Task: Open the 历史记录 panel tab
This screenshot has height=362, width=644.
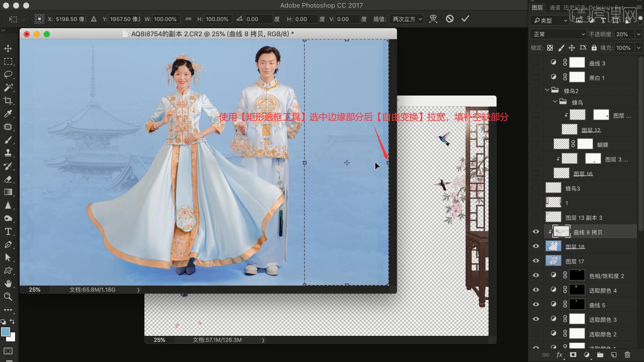Action: 574,7
